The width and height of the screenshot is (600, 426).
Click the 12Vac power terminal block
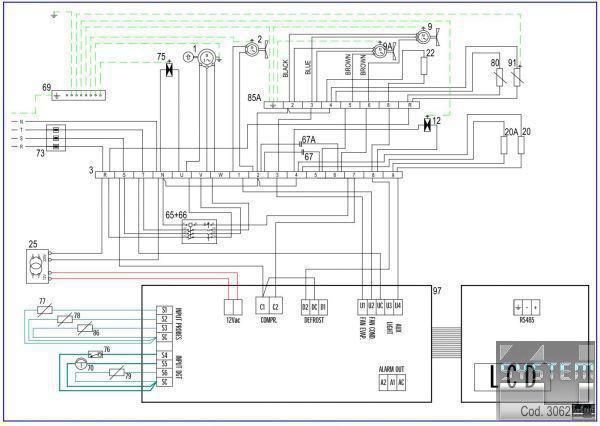coord(232,306)
